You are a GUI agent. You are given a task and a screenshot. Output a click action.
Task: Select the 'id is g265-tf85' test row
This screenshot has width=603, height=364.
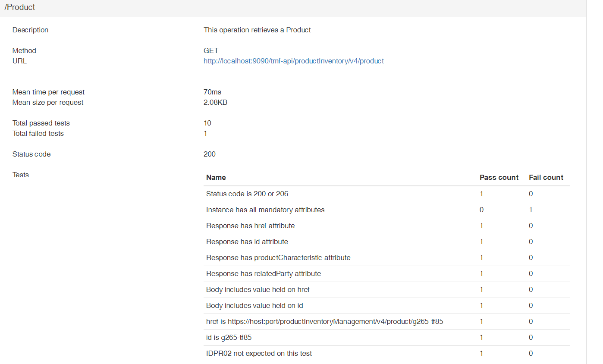(x=229, y=337)
